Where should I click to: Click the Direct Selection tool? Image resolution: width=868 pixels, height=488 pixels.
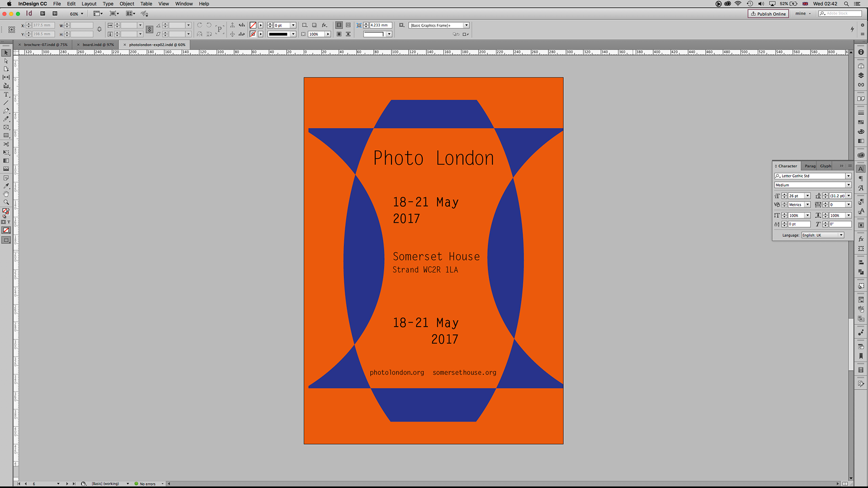[x=6, y=61]
